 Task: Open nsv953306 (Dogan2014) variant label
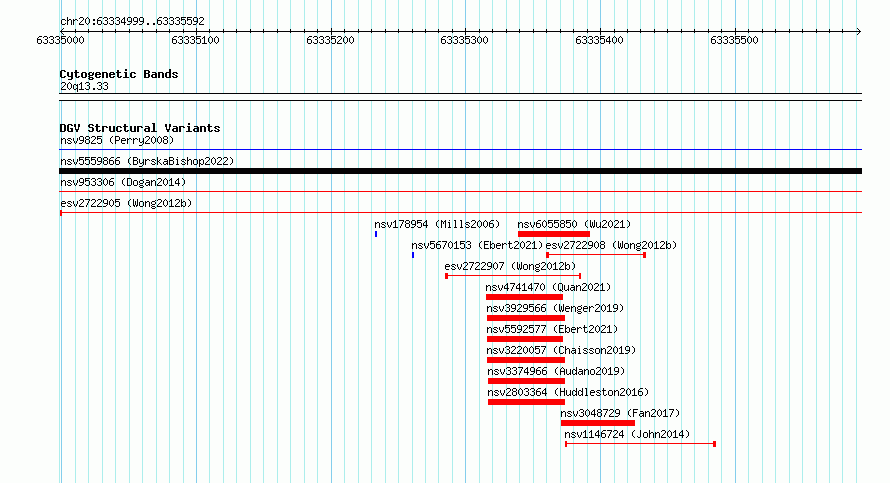click(x=123, y=182)
